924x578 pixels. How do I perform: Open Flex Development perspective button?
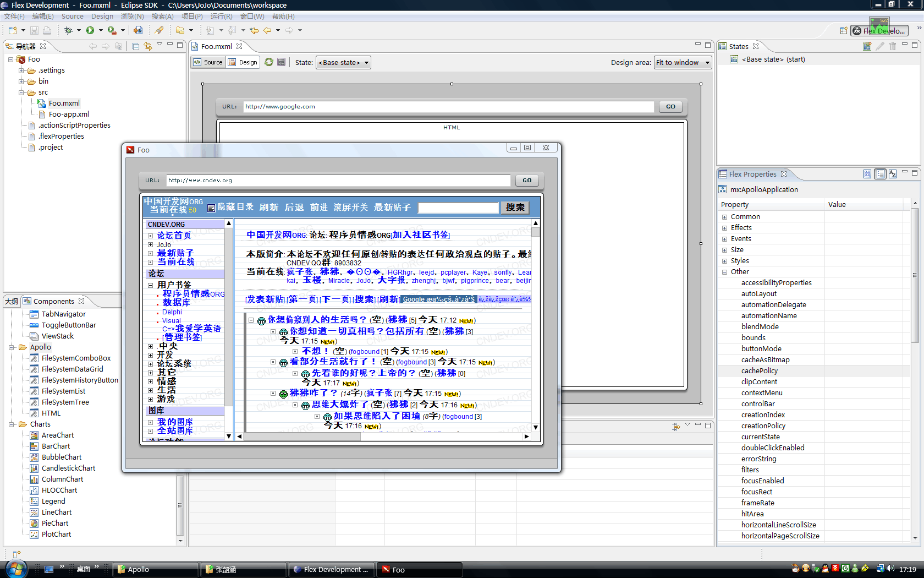[879, 31]
